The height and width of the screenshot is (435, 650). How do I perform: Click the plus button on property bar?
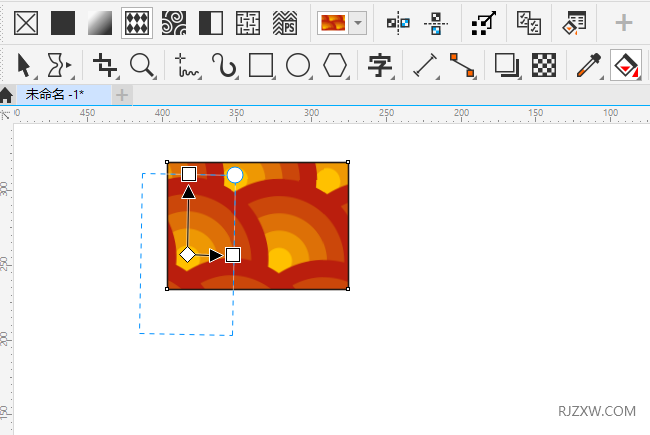tap(623, 23)
